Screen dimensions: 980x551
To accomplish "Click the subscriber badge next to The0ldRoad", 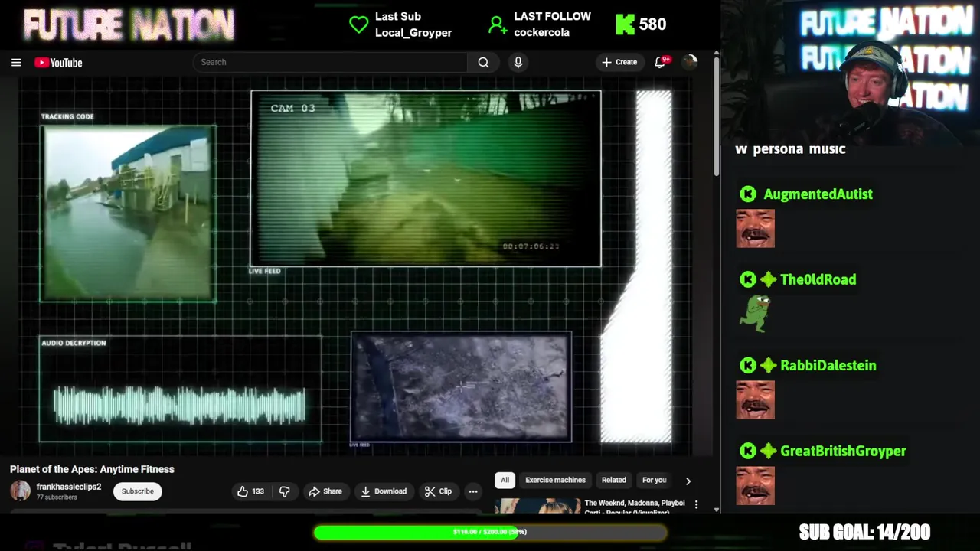I will (x=769, y=280).
